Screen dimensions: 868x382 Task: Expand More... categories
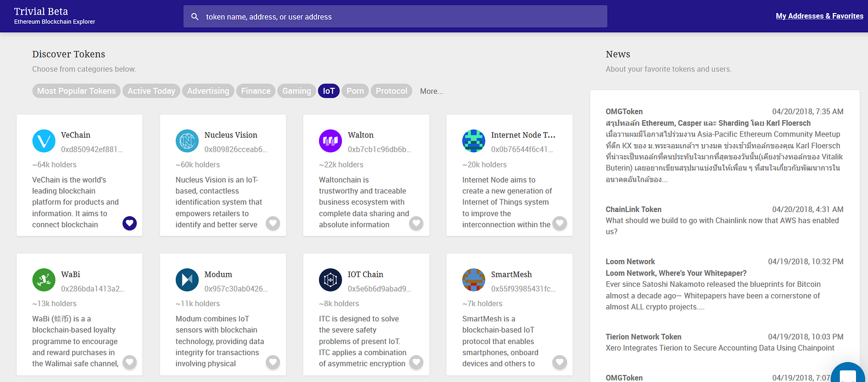coord(431,92)
